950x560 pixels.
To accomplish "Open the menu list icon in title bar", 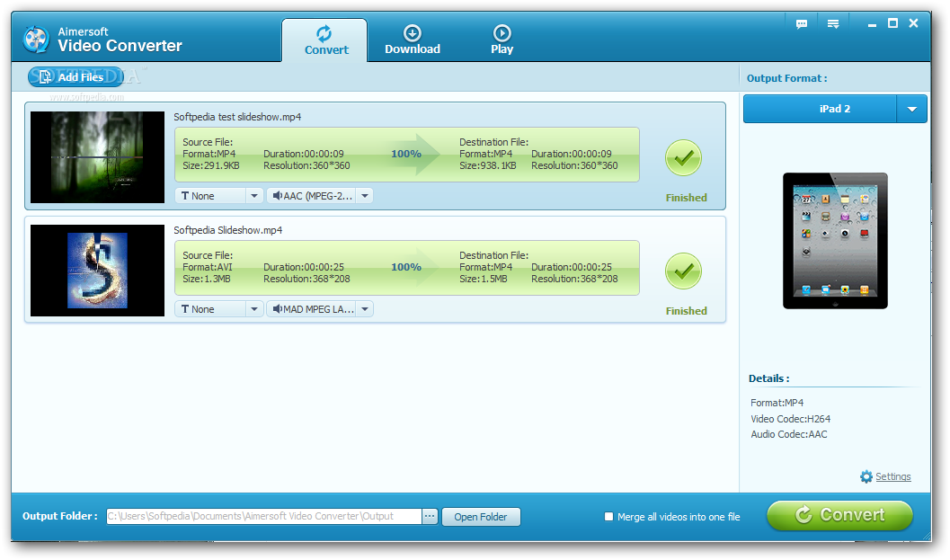I will (833, 24).
